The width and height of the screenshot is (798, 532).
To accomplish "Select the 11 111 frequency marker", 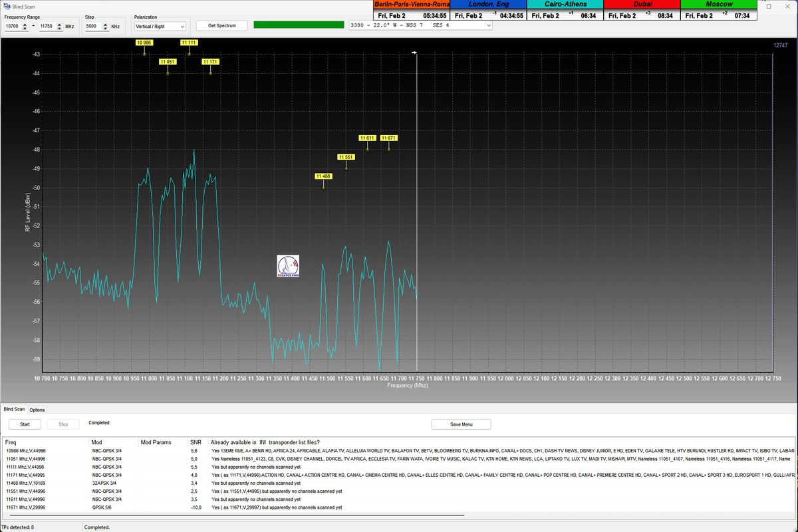I will [x=189, y=43].
